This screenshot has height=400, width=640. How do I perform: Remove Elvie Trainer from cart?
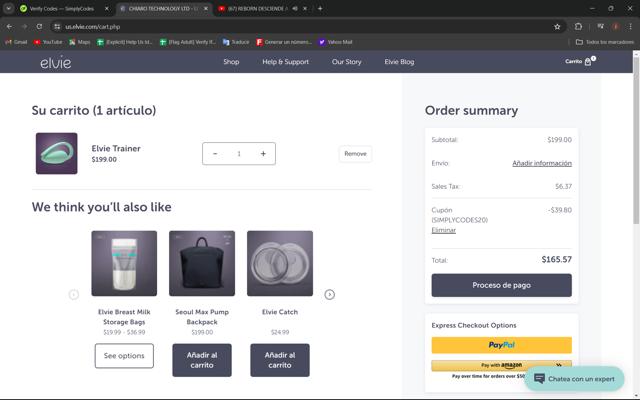355,154
